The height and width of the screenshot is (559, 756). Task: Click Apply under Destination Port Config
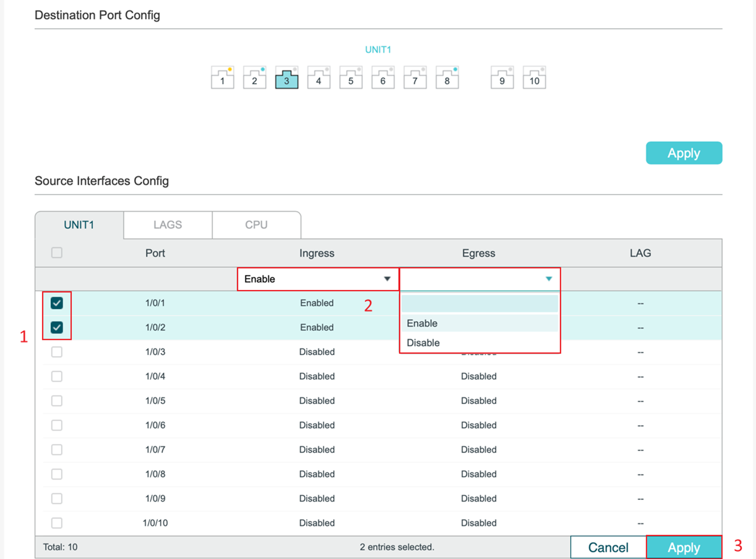684,153
